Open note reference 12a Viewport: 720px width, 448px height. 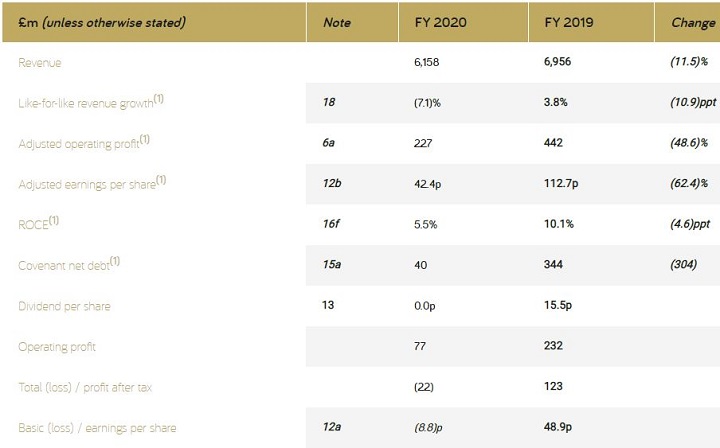[x=332, y=427]
